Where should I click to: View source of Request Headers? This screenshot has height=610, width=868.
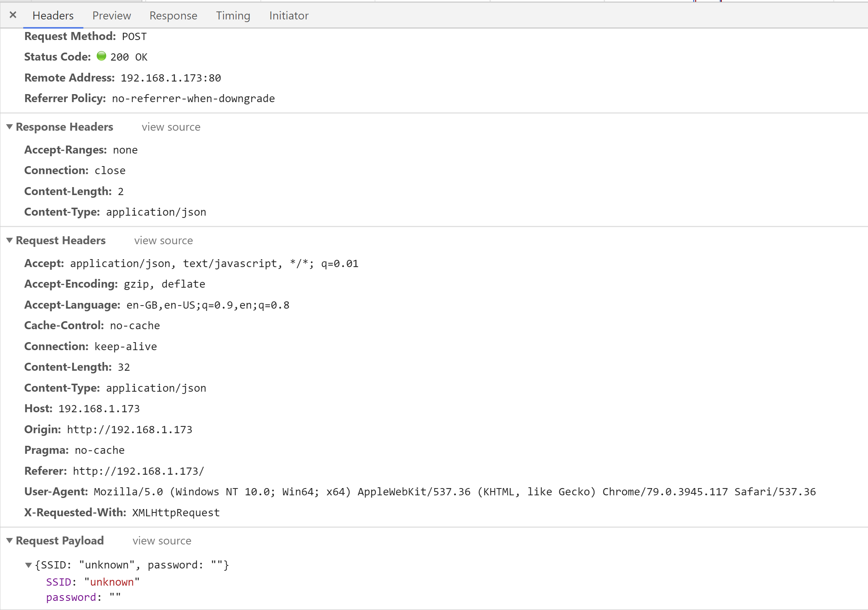163,240
